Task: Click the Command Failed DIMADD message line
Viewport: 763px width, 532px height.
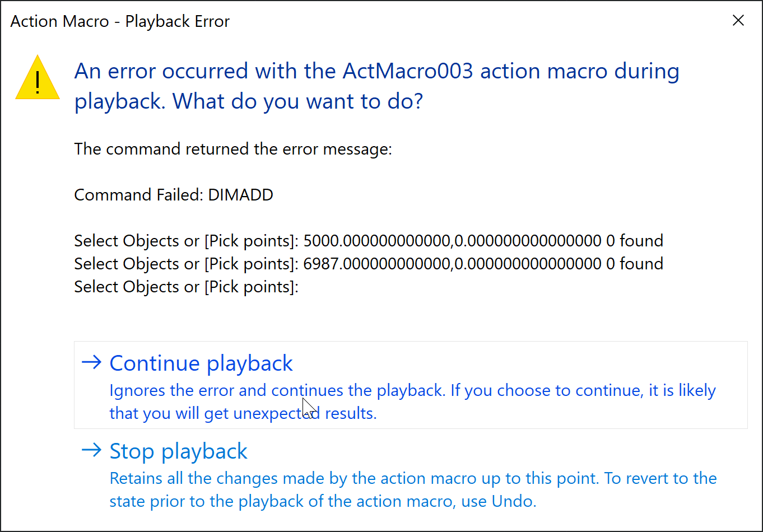Action: tap(174, 194)
